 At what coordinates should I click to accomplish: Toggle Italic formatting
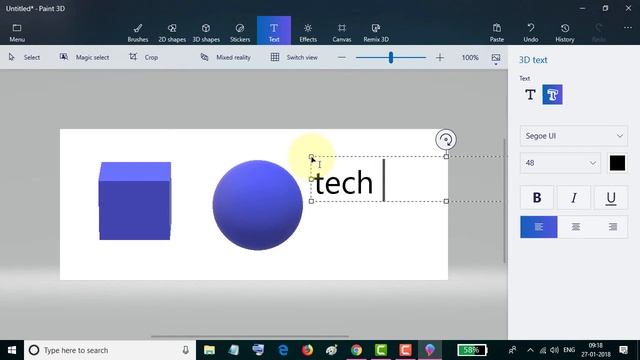click(x=573, y=198)
